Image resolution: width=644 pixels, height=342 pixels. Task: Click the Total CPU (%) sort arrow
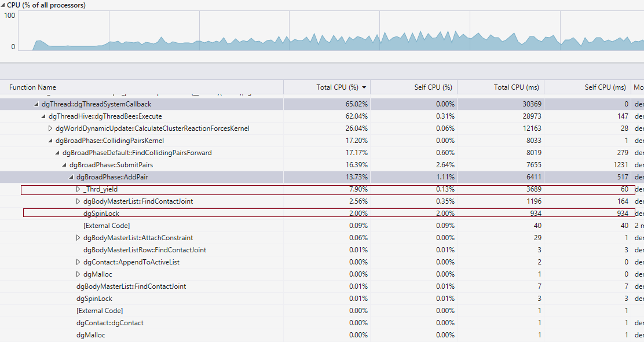click(x=364, y=87)
